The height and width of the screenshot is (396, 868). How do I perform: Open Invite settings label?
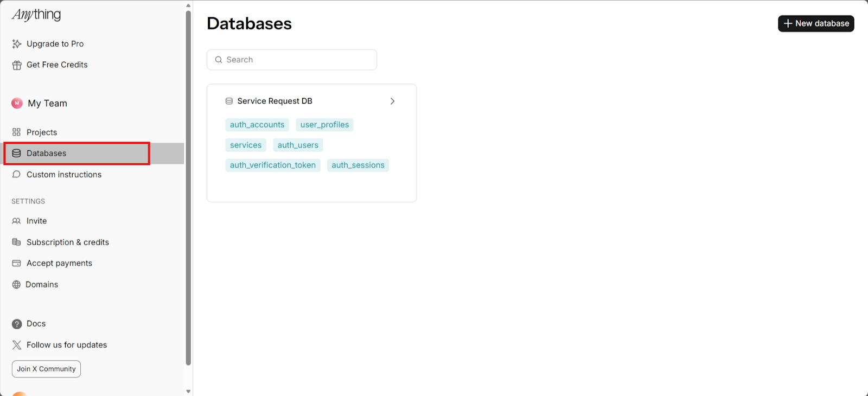coord(36,221)
